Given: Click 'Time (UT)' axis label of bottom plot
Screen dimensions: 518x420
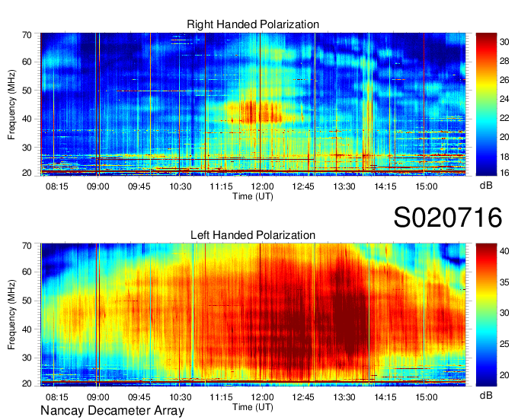Looking at the screenshot, I should 253,407.
